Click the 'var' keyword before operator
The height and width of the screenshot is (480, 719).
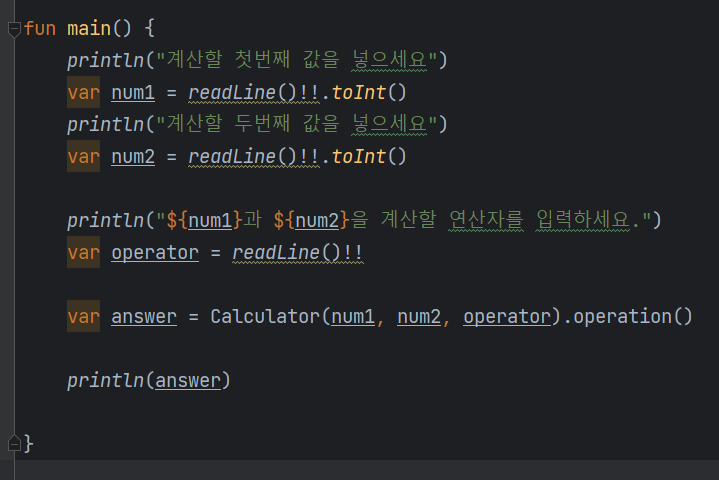(x=83, y=253)
